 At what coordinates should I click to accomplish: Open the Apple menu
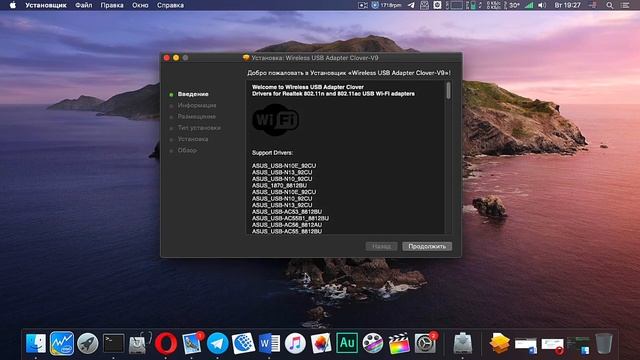(x=13, y=5)
